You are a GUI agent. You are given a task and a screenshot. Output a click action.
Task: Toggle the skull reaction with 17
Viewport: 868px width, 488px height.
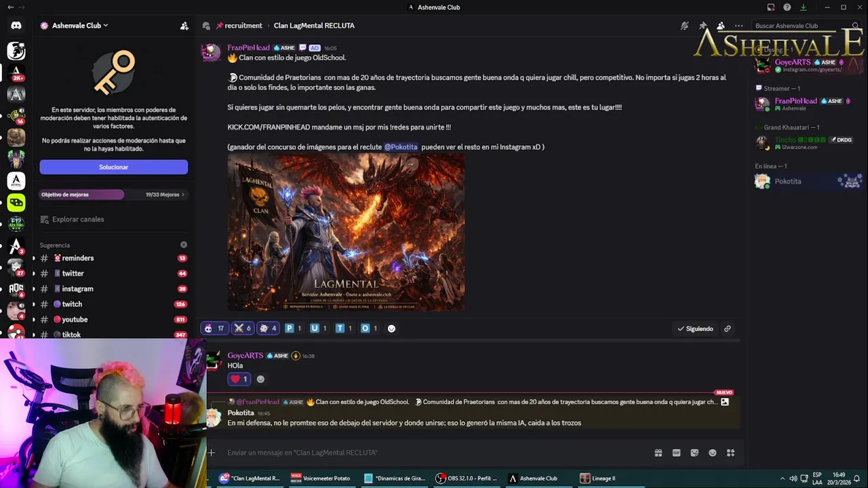(214, 328)
